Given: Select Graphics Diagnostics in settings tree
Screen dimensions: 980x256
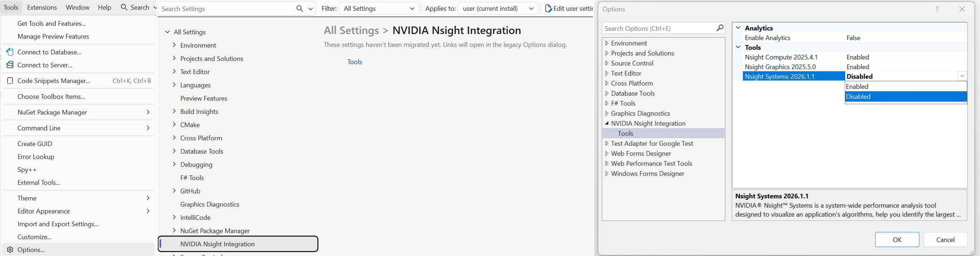Looking at the screenshot, I should (210, 204).
